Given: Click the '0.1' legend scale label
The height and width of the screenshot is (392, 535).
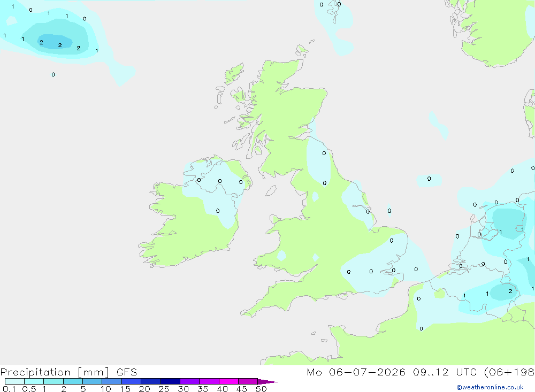Looking at the screenshot, I should pos(9,389).
